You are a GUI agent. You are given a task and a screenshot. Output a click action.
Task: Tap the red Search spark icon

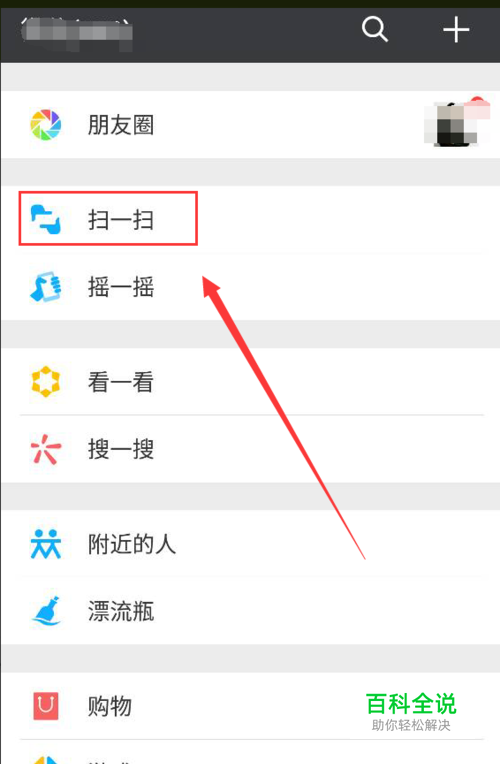pos(45,449)
